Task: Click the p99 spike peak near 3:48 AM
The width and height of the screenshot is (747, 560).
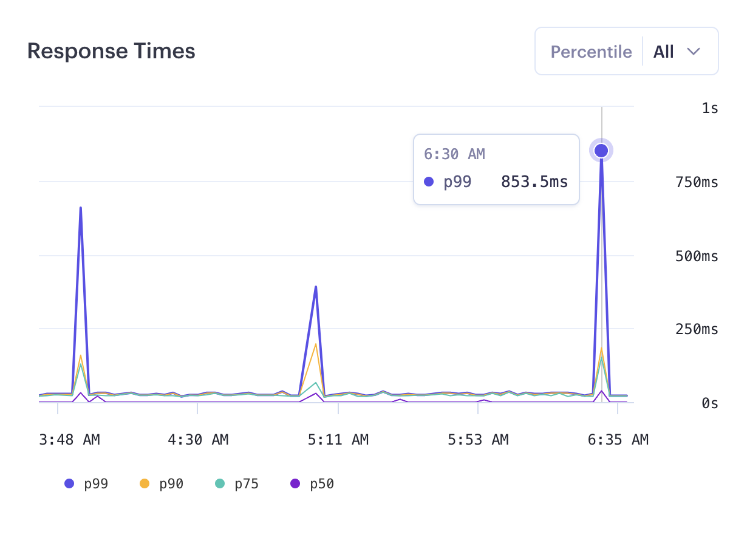Action: [x=80, y=208]
